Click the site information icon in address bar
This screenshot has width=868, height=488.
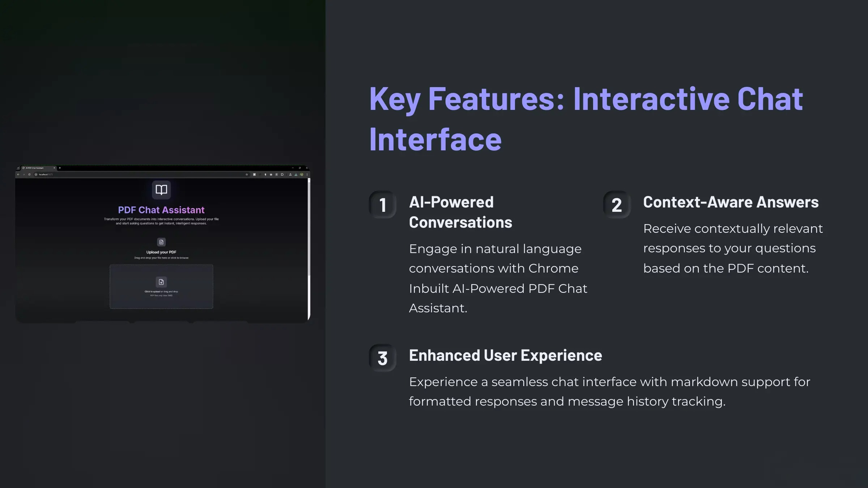[36, 175]
